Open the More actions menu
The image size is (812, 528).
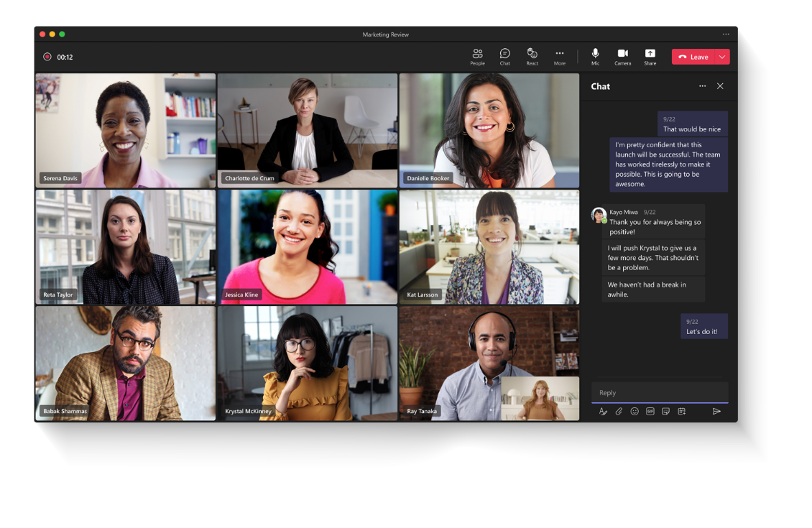coord(559,57)
